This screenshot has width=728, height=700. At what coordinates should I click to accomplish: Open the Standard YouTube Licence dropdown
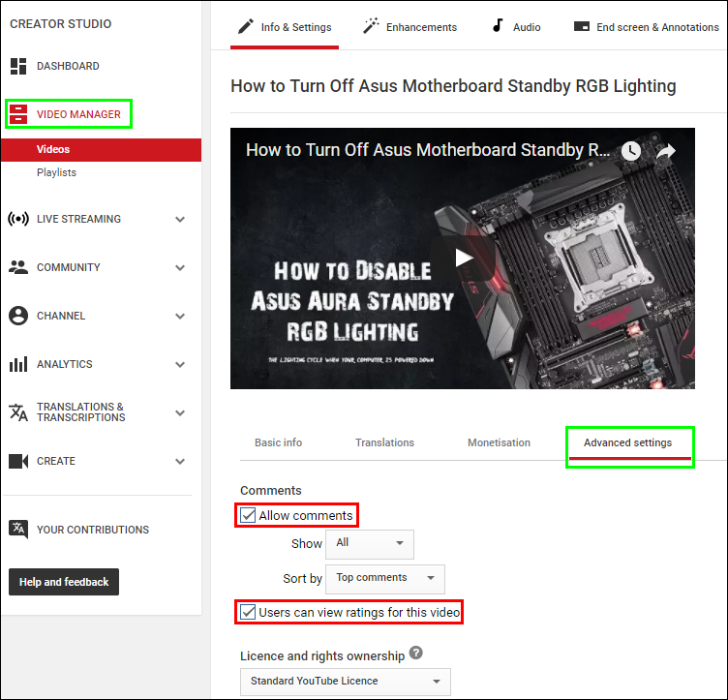pyautogui.click(x=345, y=682)
